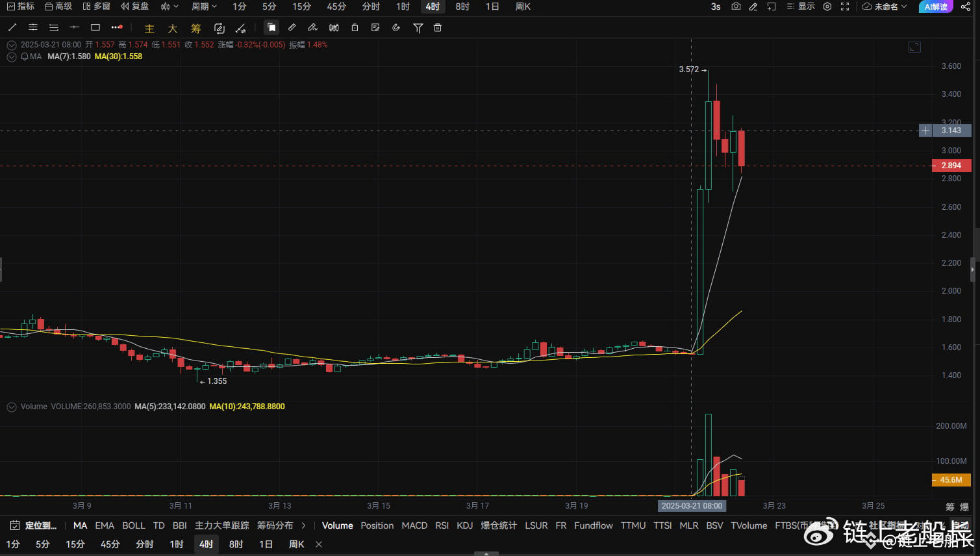Click the 主 indicator icon
Screen dimensions: 980x556
tap(149, 29)
